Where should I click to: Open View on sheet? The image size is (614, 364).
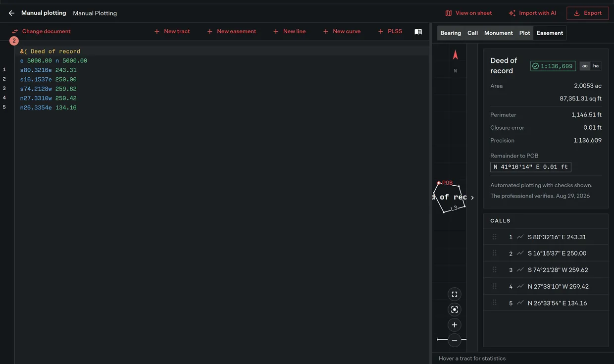tap(469, 13)
